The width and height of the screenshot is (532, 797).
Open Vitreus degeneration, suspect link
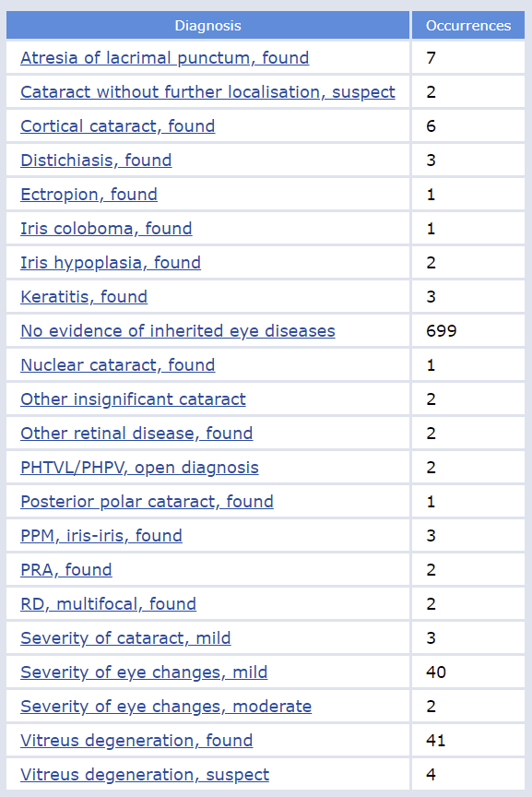(x=145, y=775)
